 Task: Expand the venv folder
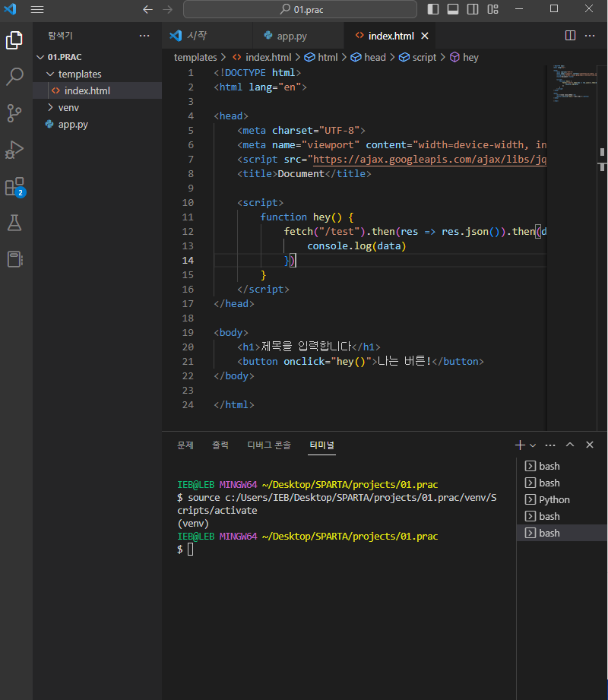tap(97, 108)
